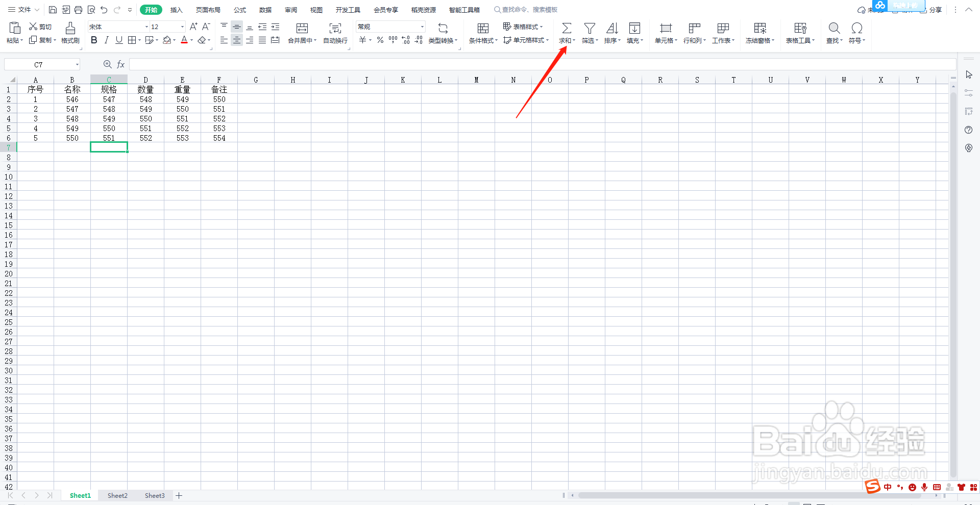
Task: Click the formula bar input field
Action: click(x=542, y=64)
